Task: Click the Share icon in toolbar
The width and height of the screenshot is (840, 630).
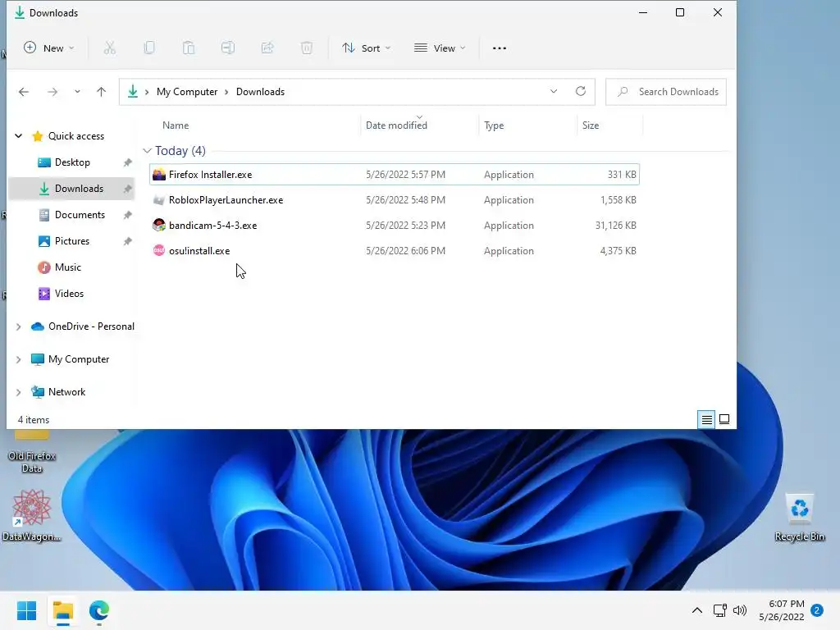Action: click(267, 48)
